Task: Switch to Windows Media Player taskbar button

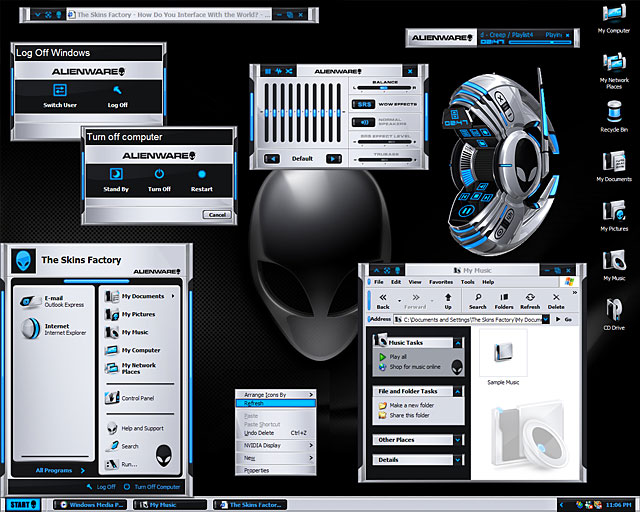Action: (x=90, y=505)
